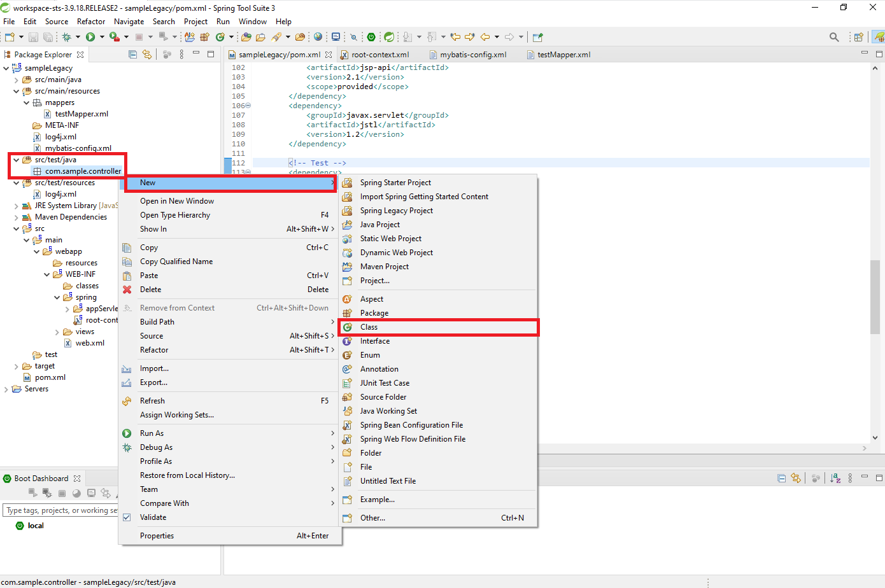885x588 pixels.
Task: Toggle code fold marker at line 106
Action: pos(248,106)
